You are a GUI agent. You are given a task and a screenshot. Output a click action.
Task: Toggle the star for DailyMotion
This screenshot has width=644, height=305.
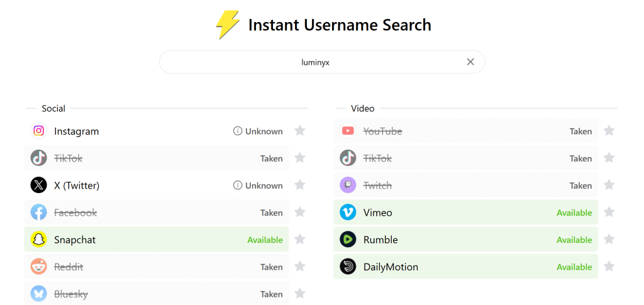[609, 267]
